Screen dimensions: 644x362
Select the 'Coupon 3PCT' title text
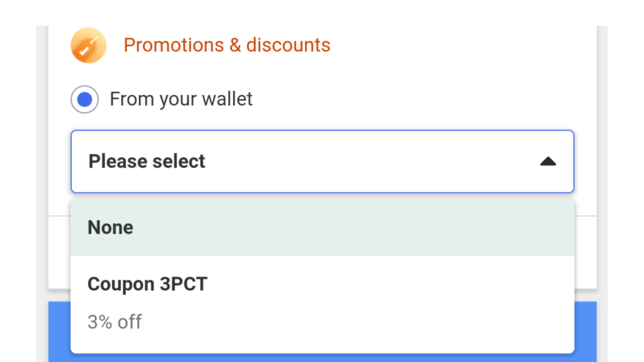pos(147,284)
